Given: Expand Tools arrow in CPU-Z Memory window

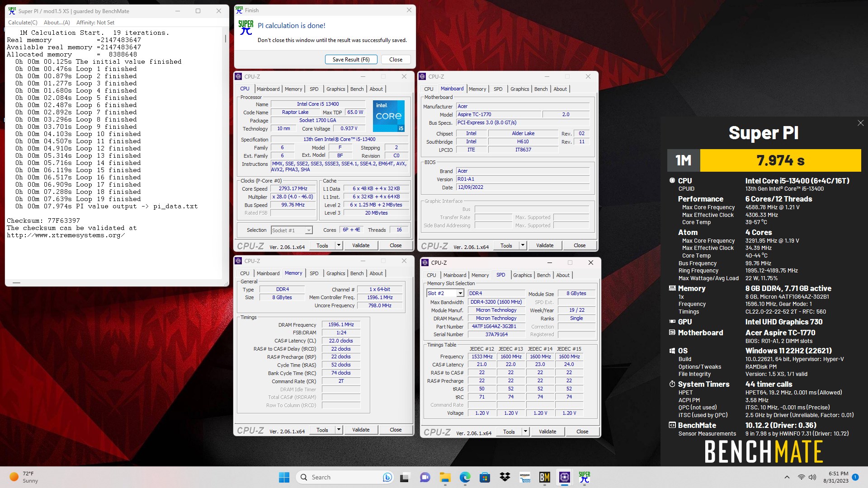Looking at the screenshot, I should [339, 430].
